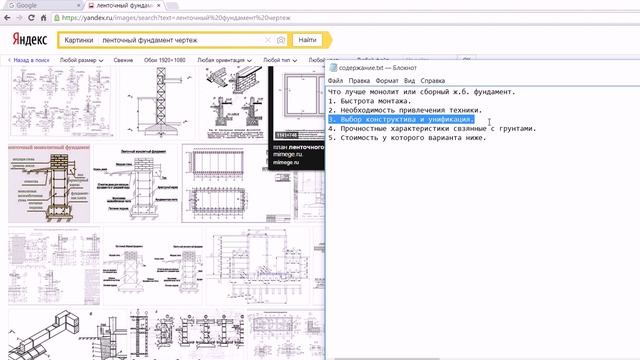The image size is (640, 360).
Task: Click line '5. Стоимость у которого варианта ниже.'
Action: click(407, 138)
